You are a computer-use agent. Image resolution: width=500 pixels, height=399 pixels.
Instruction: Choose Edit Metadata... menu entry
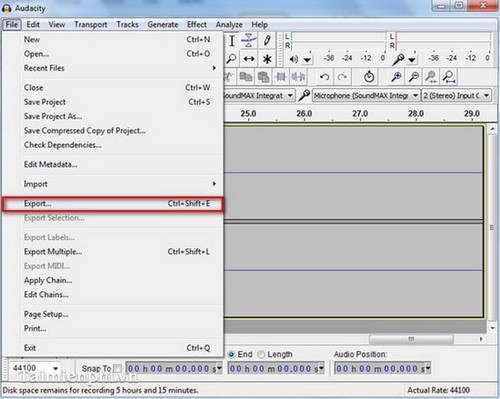[112, 164]
